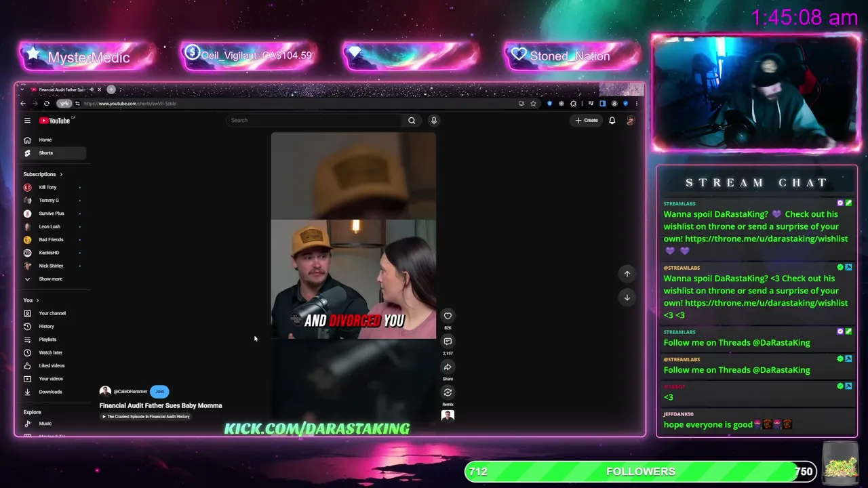Image resolution: width=868 pixels, height=488 pixels.
Task: Click the followers goal progress bar
Action: 641,472
